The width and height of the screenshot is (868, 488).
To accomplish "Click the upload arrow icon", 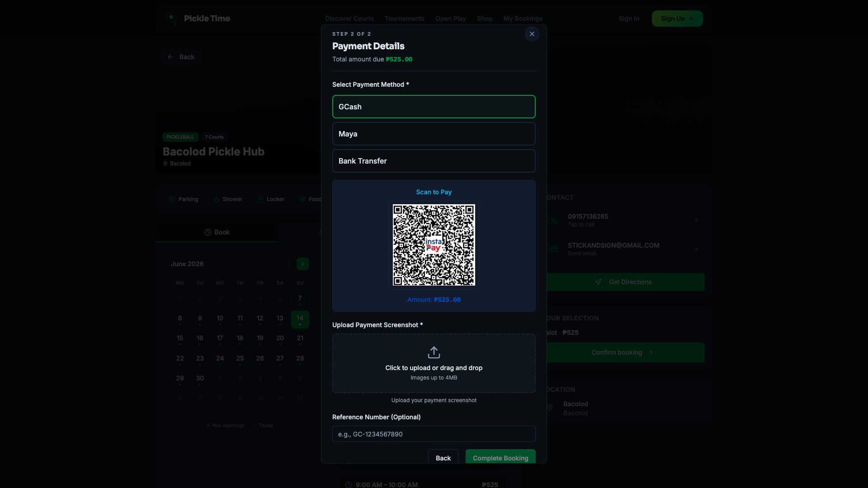I will click(x=434, y=352).
